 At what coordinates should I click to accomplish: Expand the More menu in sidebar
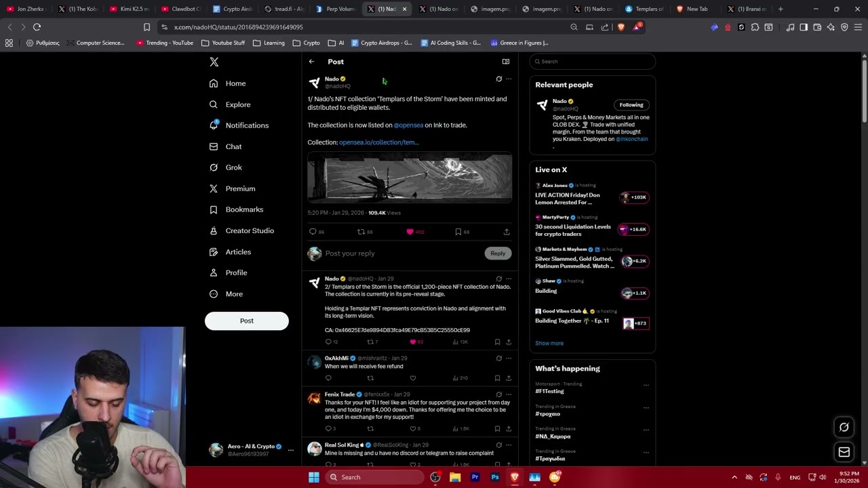tap(226, 294)
